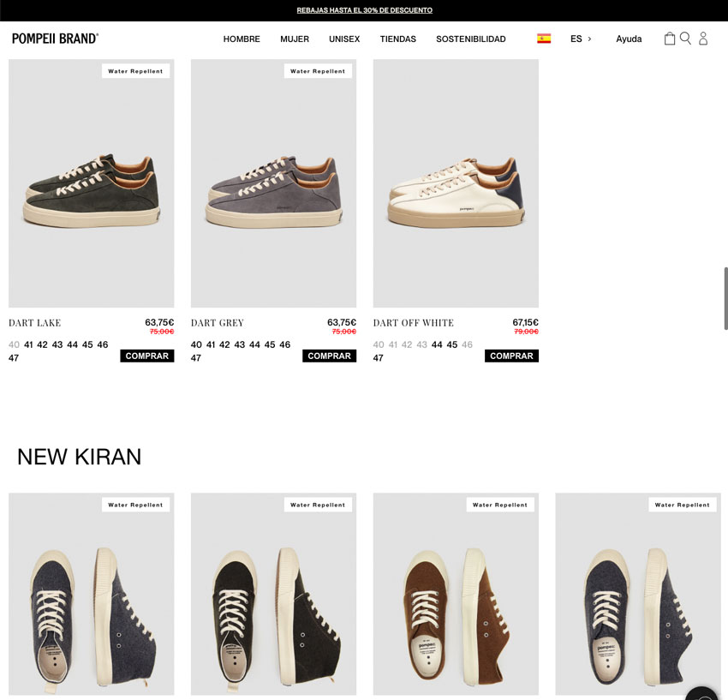
Task: Select size 47 for Dart Lake
Action: coord(14,358)
